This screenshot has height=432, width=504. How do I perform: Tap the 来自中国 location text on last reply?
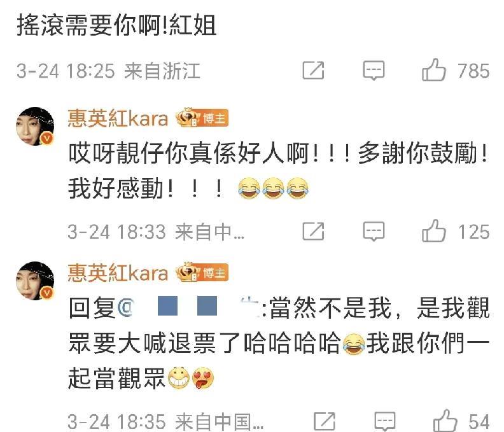point(220,421)
